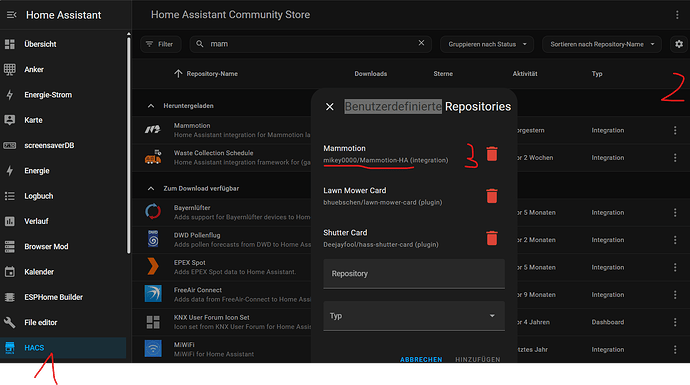Delete the Lawn Mower Card repository
Screen dimensions: 690x385
point(492,196)
